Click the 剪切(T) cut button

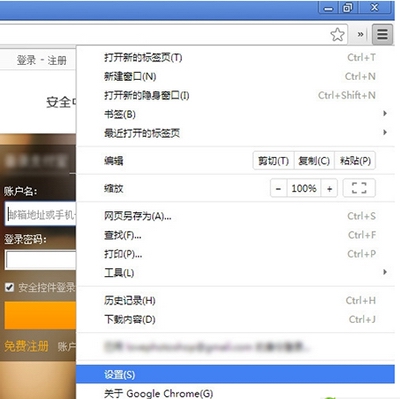(273, 161)
